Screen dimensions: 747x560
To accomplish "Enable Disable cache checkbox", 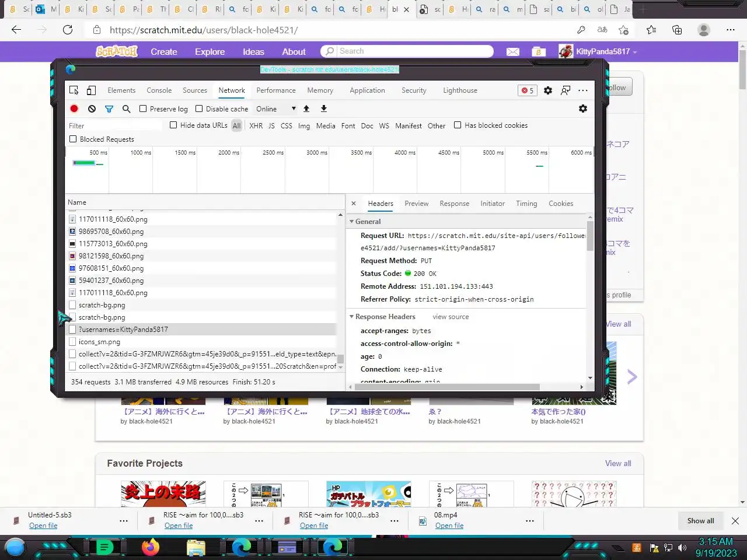I will (199, 108).
